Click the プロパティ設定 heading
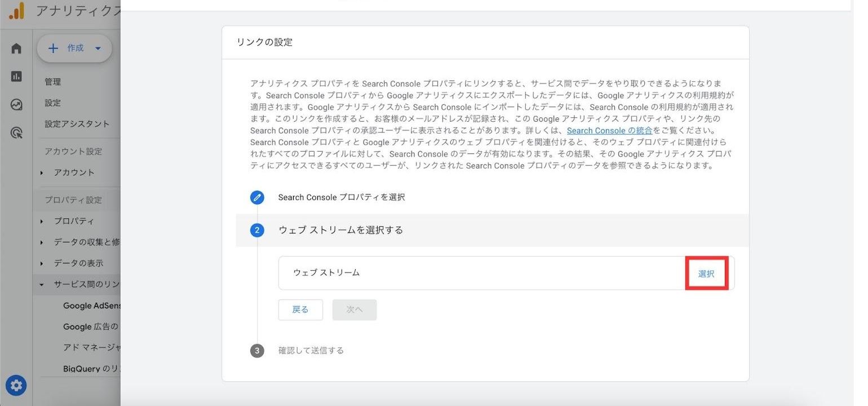The width and height of the screenshot is (868, 406). click(x=74, y=200)
